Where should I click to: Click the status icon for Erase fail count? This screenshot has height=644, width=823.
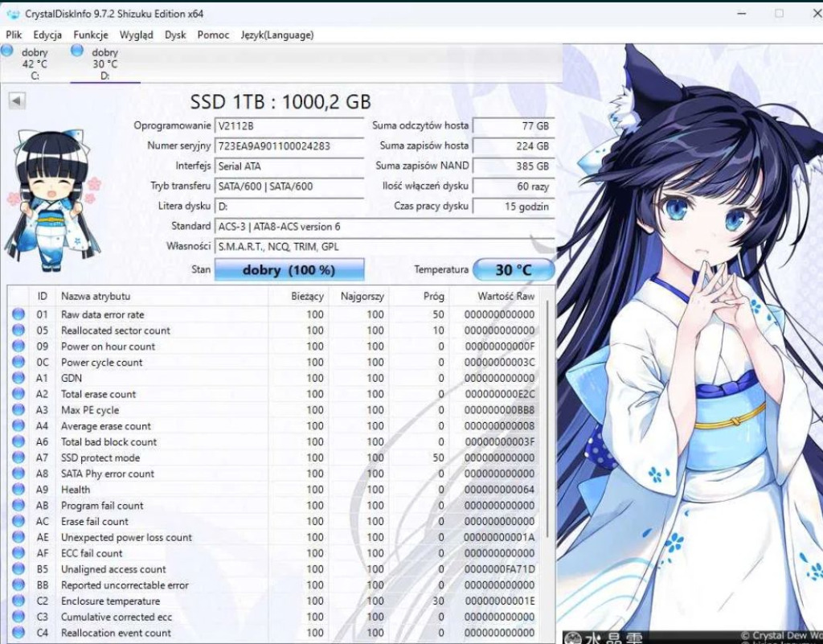18,521
